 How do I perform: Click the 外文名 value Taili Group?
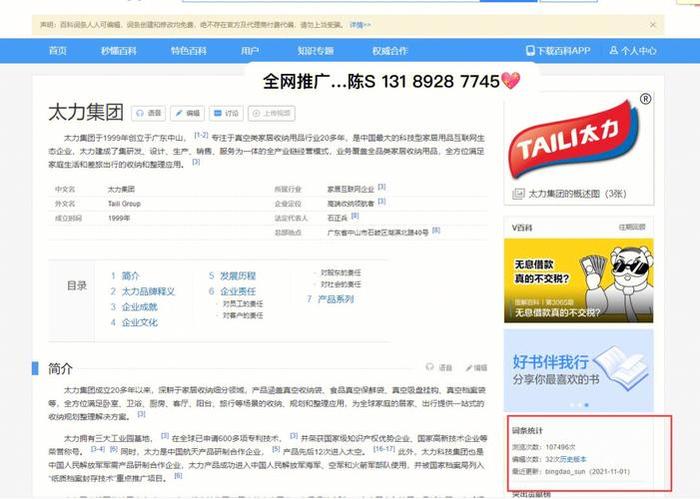tap(124, 204)
